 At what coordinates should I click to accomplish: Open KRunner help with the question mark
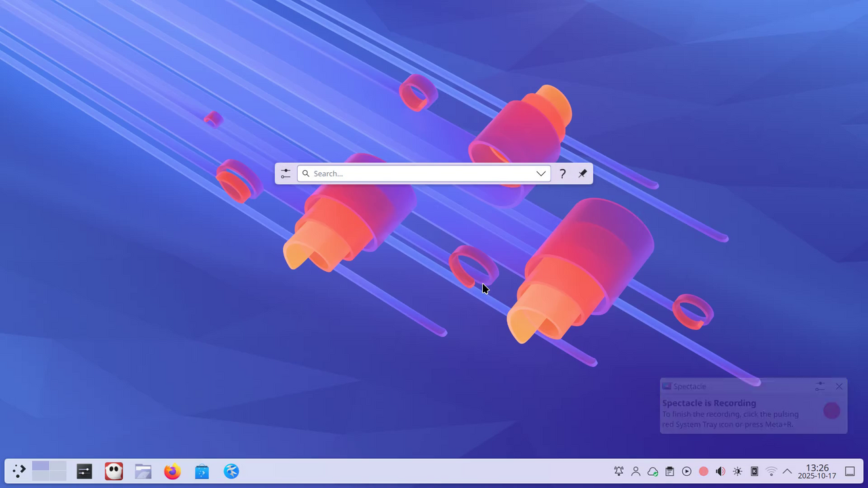[562, 174]
